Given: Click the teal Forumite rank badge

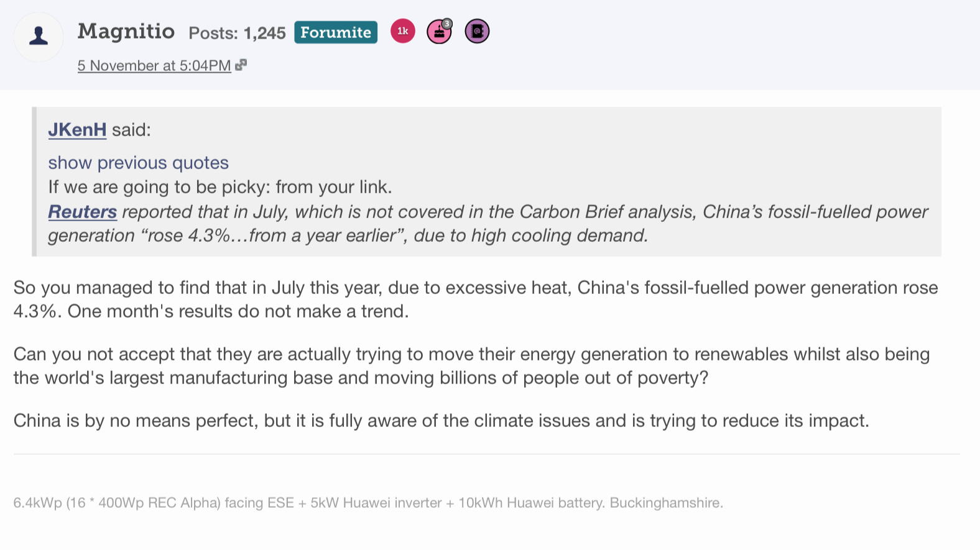Looking at the screenshot, I should point(336,32).
